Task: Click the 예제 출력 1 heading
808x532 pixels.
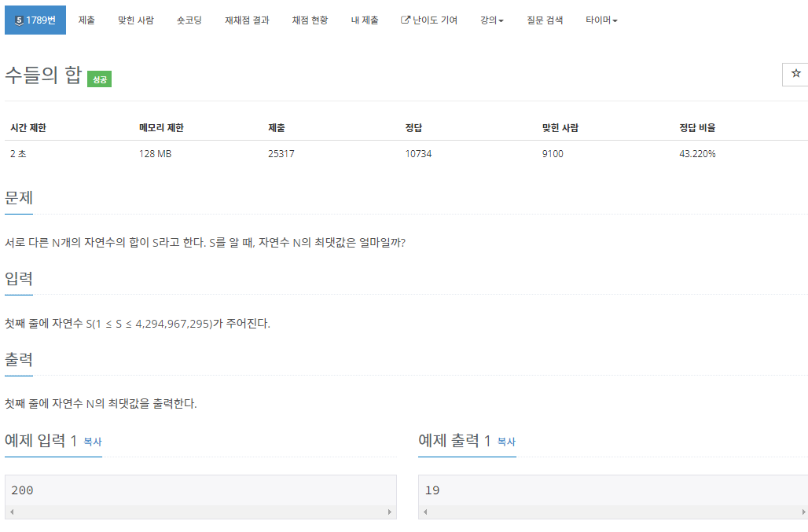Action: (454, 441)
